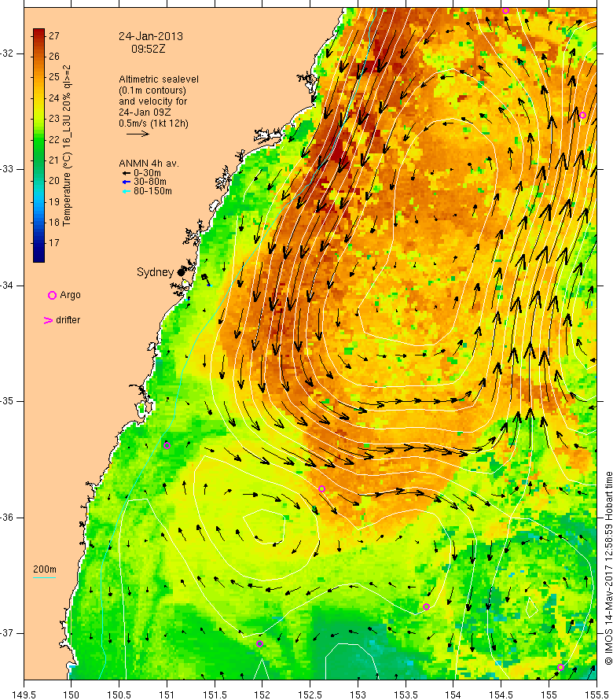The width and height of the screenshot is (613, 700).
Task: Click Argo float marker near 153.7E 36.8S
Action: [x=426, y=606]
